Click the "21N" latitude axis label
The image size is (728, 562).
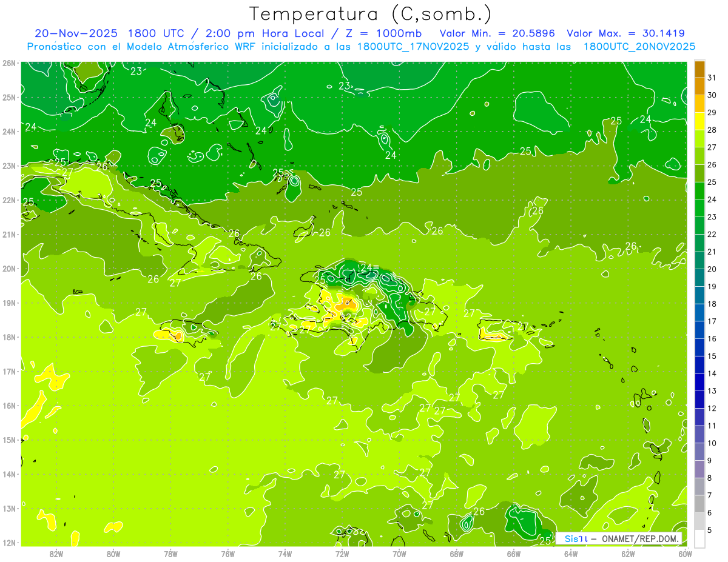8,234
